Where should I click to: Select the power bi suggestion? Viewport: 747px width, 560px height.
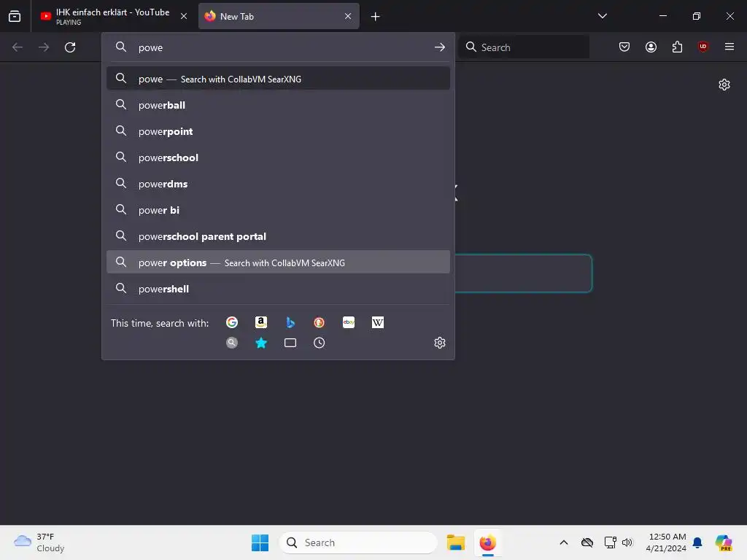(278, 209)
